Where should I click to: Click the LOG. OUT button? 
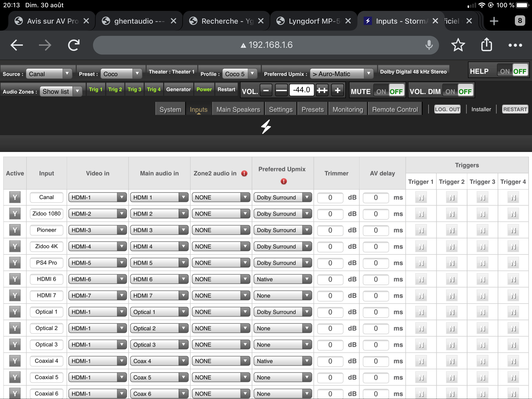[x=447, y=109]
